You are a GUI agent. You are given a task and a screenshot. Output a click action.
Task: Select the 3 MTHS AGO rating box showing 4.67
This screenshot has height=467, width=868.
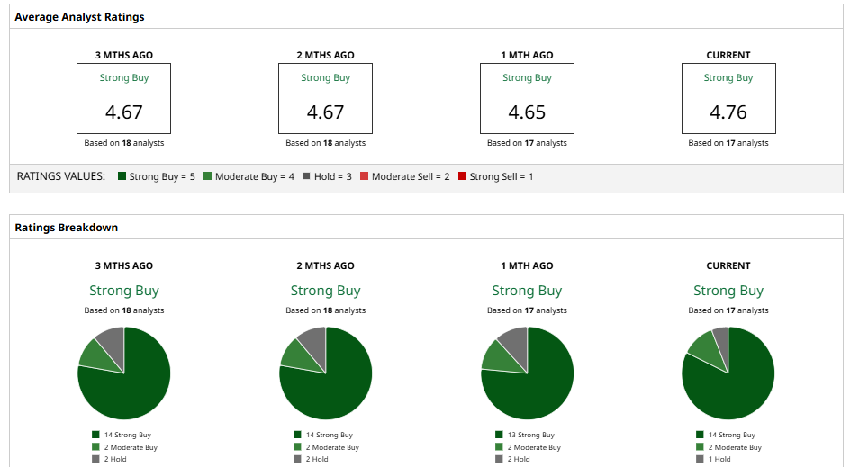coord(124,98)
